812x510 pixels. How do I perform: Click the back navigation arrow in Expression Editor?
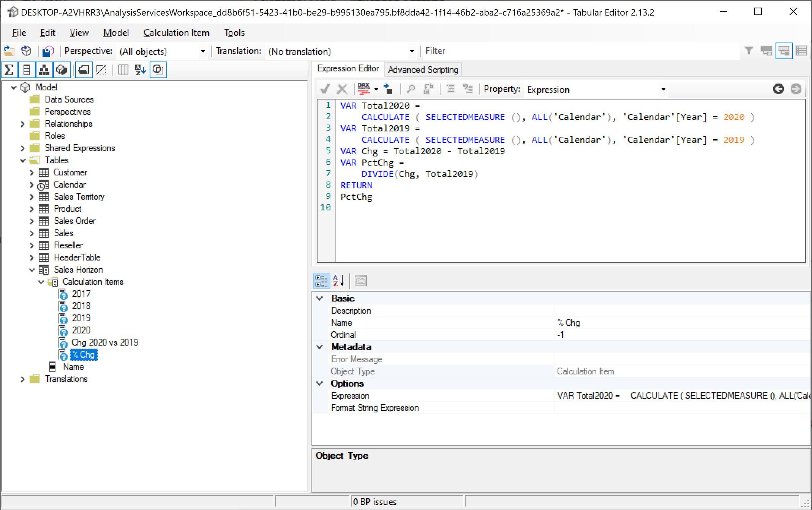pyautogui.click(x=778, y=89)
